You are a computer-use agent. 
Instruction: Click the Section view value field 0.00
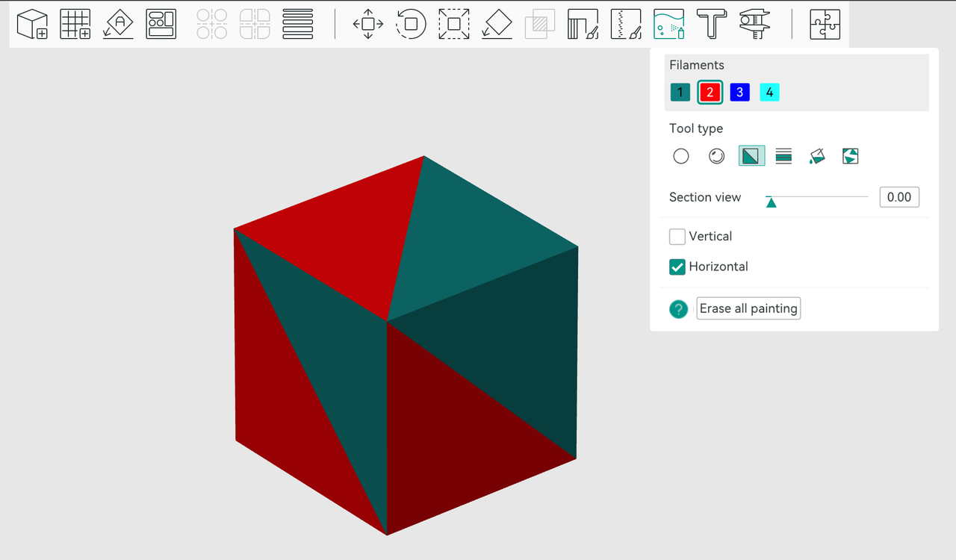click(x=899, y=197)
